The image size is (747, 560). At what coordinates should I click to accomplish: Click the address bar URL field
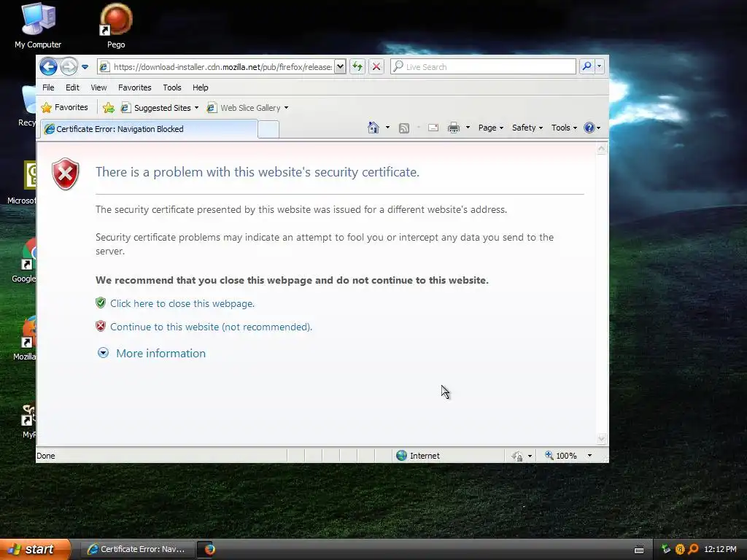pyautogui.click(x=216, y=67)
